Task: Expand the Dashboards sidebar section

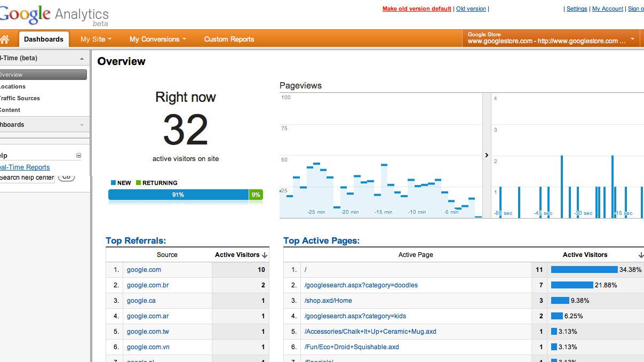Action: point(82,125)
